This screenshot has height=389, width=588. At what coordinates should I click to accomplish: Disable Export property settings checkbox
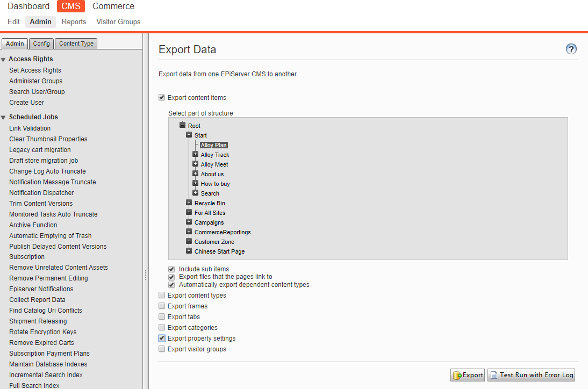[162, 338]
